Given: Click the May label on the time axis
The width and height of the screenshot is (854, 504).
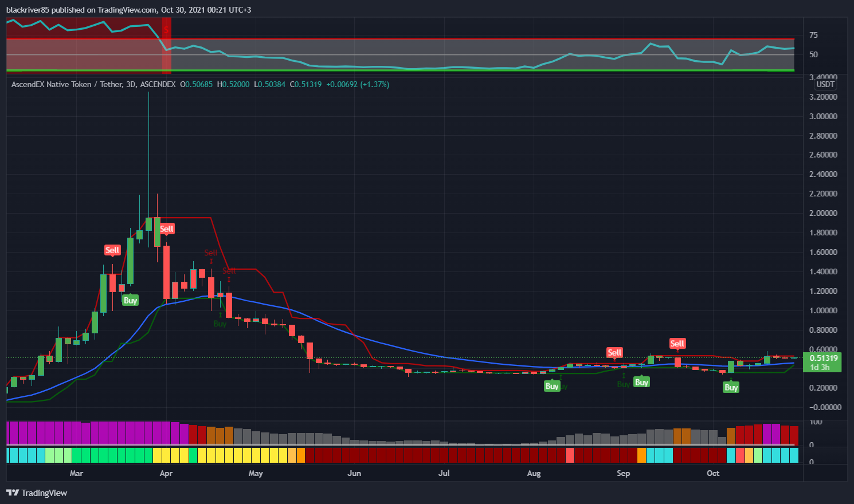Looking at the screenshot, I should [256, 473].
